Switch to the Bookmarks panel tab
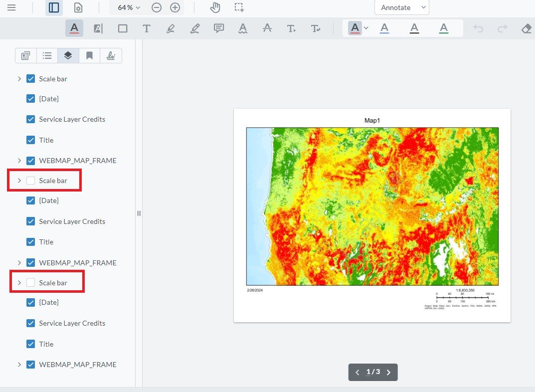 pos(89,55)
